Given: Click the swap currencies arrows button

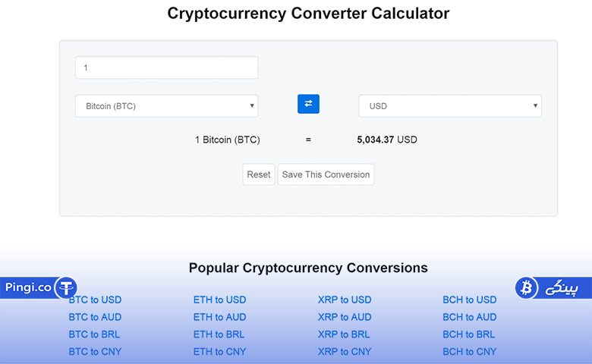Looking at the screenshot, I should tap(308, 104).
